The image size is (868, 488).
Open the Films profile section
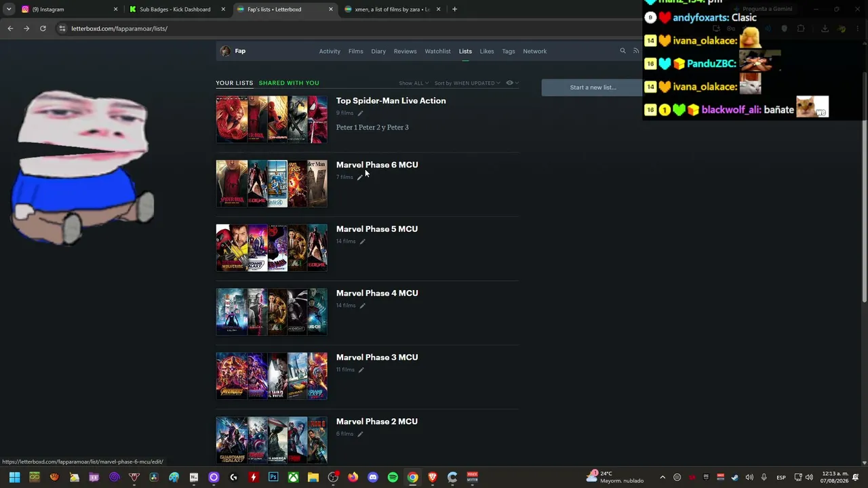(x=356, y=52)
